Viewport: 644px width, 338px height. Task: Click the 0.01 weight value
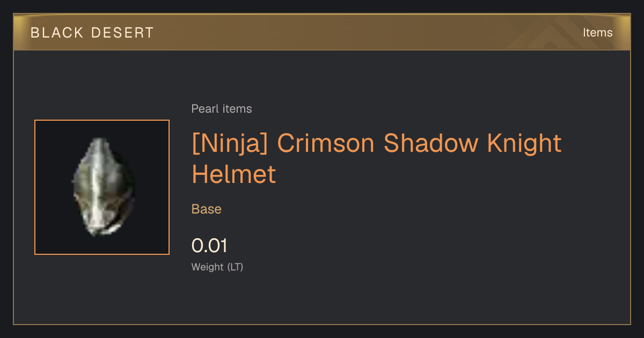click(209, 246)
